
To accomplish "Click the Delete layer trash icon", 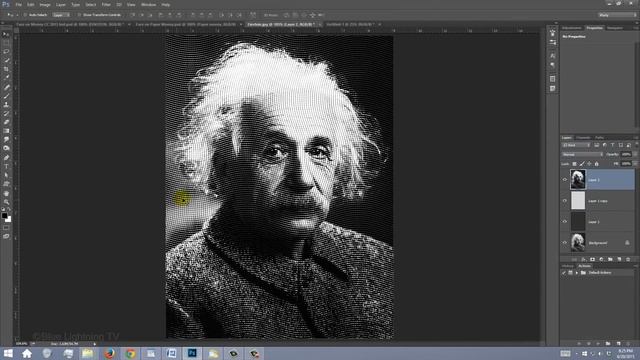I will [x=628, y=259].
